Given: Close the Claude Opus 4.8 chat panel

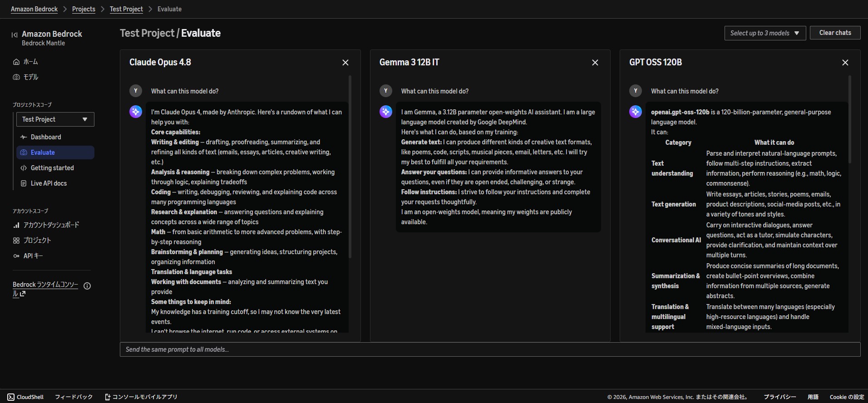Looking at the screenshot, I should point(345,63).
